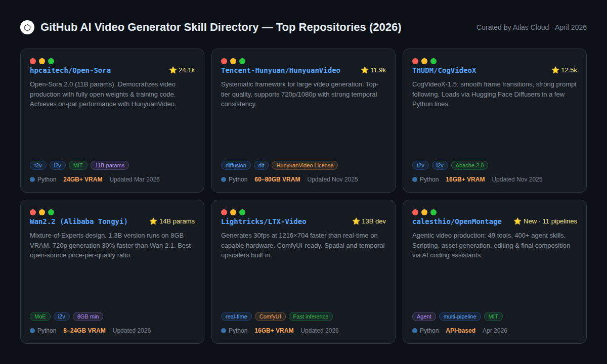Click the star icon on the Open-Sora card
This screenshot has height=364, width=607.
click(172, 70)
